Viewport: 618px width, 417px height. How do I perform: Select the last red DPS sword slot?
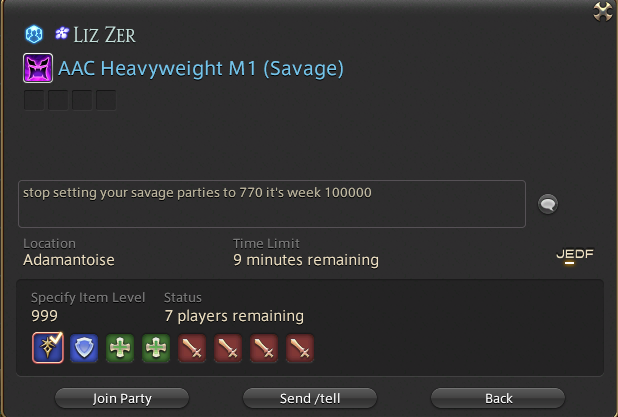click(x=300, y=348)
